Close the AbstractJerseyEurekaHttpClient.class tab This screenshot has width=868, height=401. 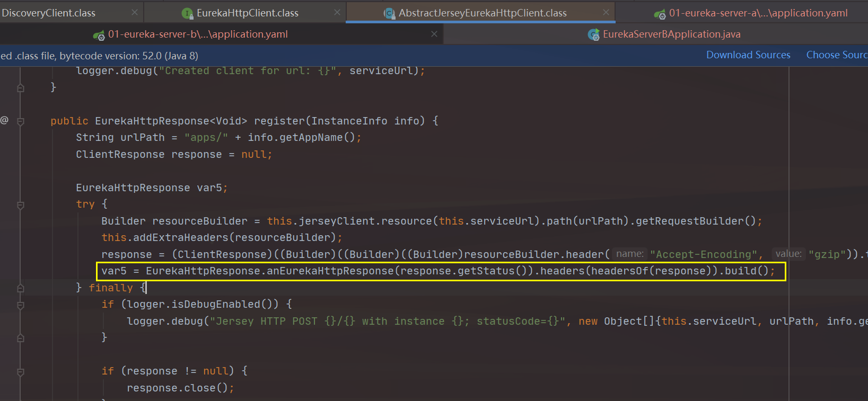coord(606,12)
